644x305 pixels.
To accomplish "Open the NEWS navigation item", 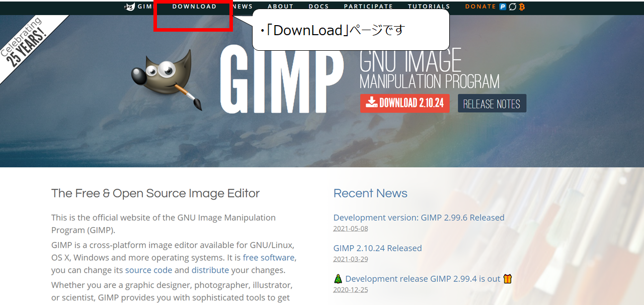I will pos(243,7).
